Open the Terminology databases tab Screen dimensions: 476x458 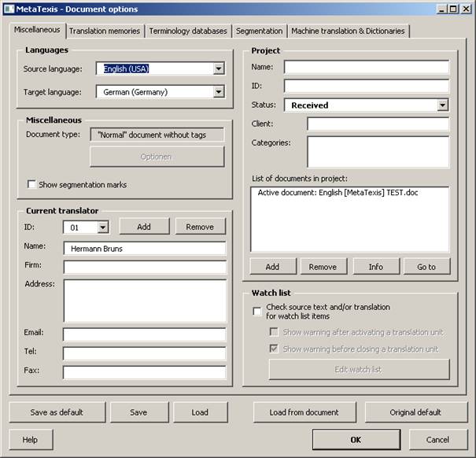click(x=188, y=31)
